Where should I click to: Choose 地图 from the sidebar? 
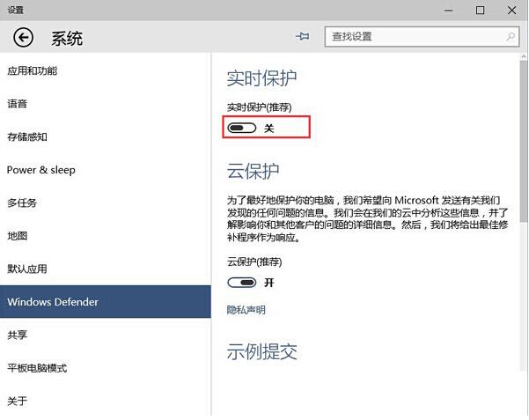pyautogui.click(x=18, y=236)
